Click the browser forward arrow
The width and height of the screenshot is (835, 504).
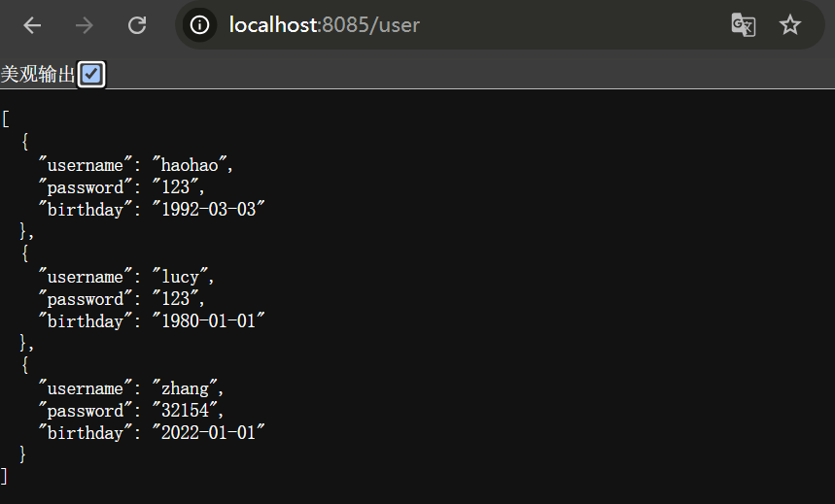(x=85, y=25)
